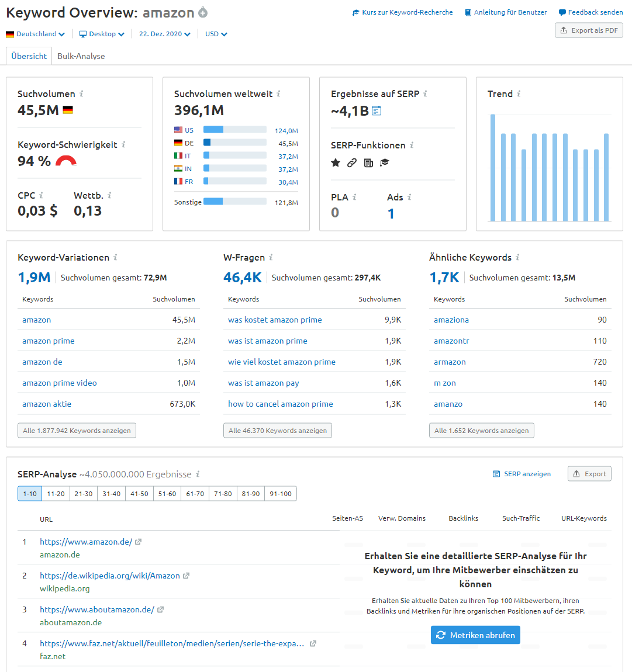This screenshot has height=672, width=632.
Task: Open keyword amazon aktie
Action: click(x=47, y=404)
